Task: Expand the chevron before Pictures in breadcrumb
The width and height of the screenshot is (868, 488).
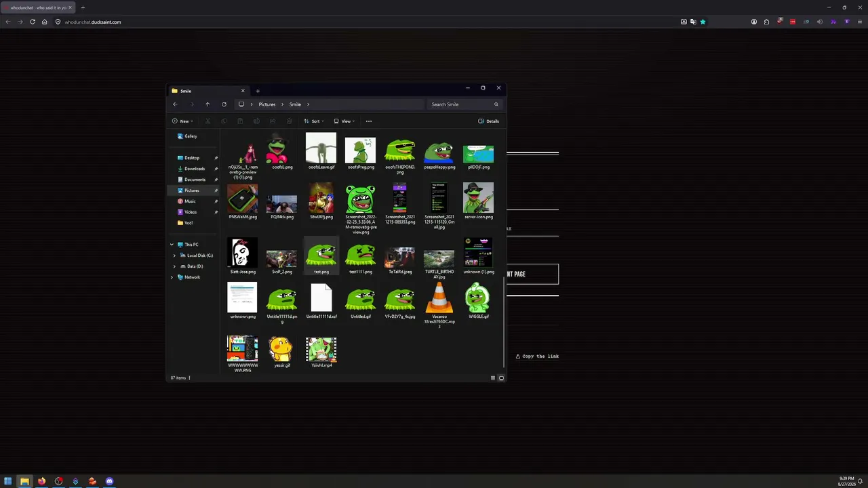Action: [x=252, y=104]
